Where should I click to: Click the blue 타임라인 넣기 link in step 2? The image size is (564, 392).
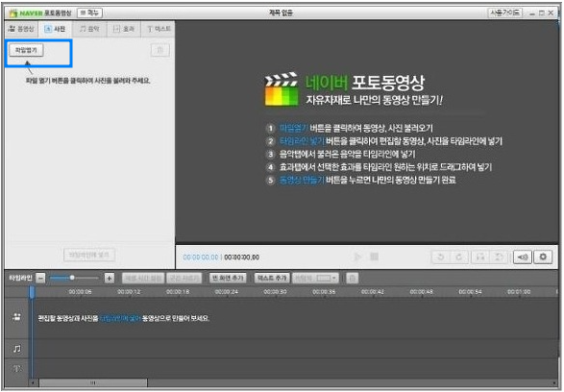(302, 141)
